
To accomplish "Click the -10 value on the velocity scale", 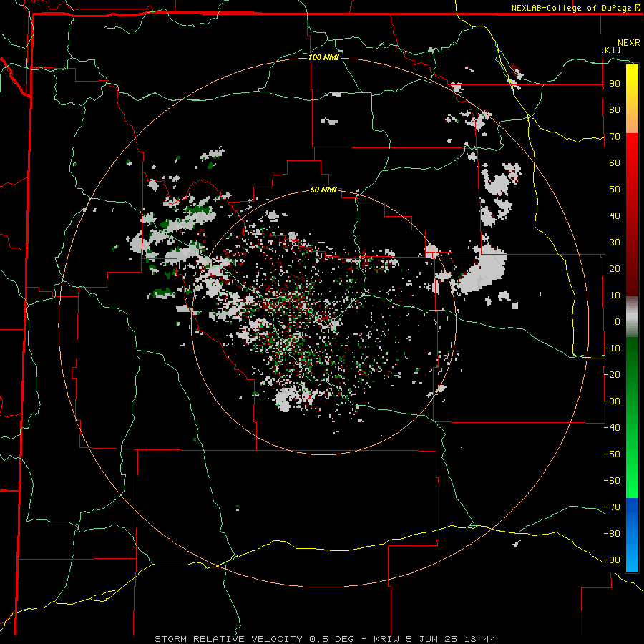I will pyautogui.click(x=612, y=348).
